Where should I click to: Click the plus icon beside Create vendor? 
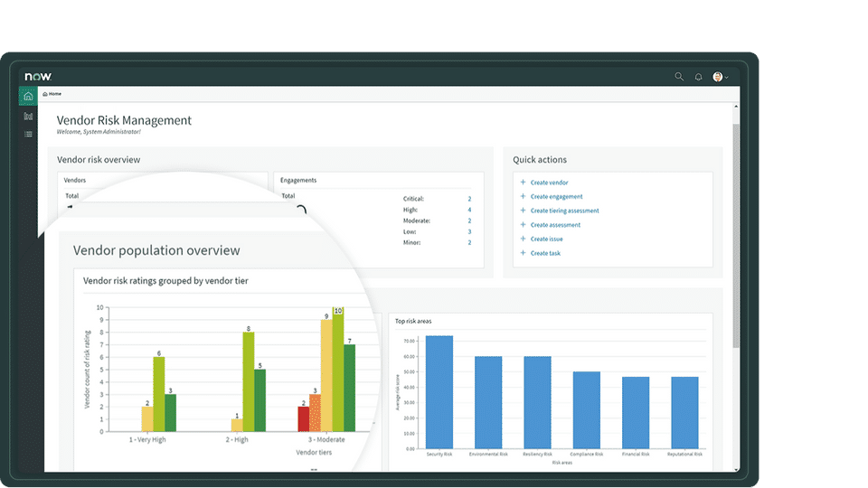tap(523, 182)
